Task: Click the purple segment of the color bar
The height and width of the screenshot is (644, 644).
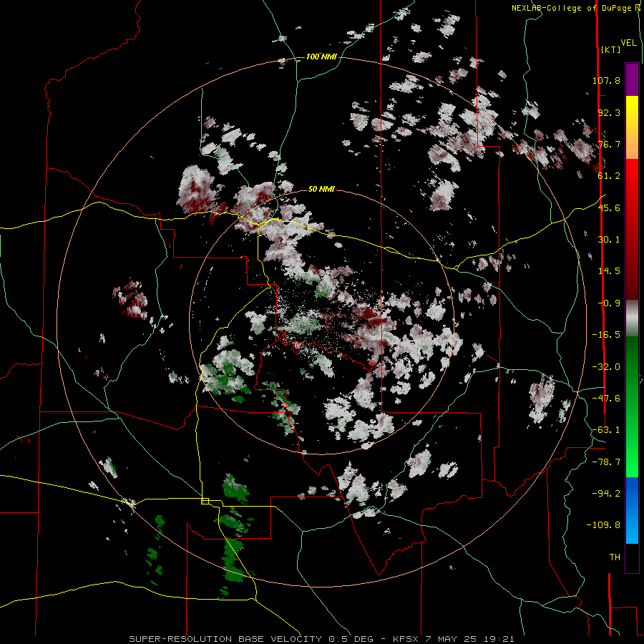Action: point(632,80)
